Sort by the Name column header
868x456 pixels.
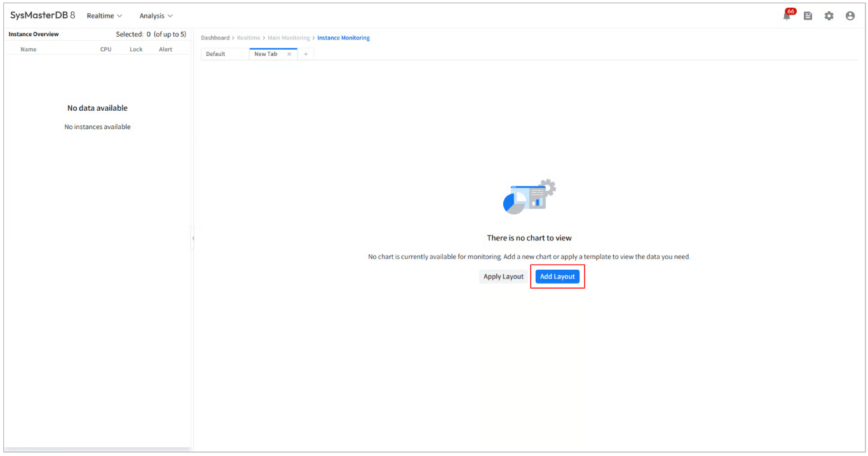coord(29,50)
